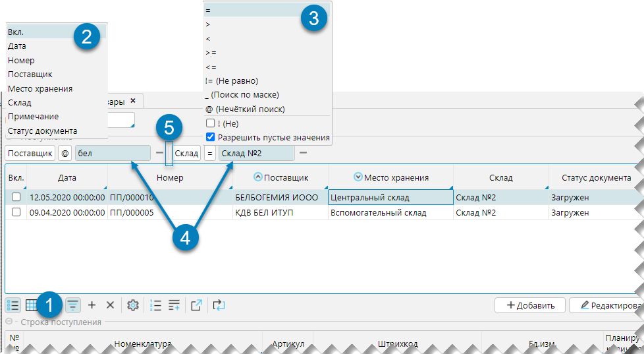
Task: Click the plus icon to add filter
Action: point(92,305)
